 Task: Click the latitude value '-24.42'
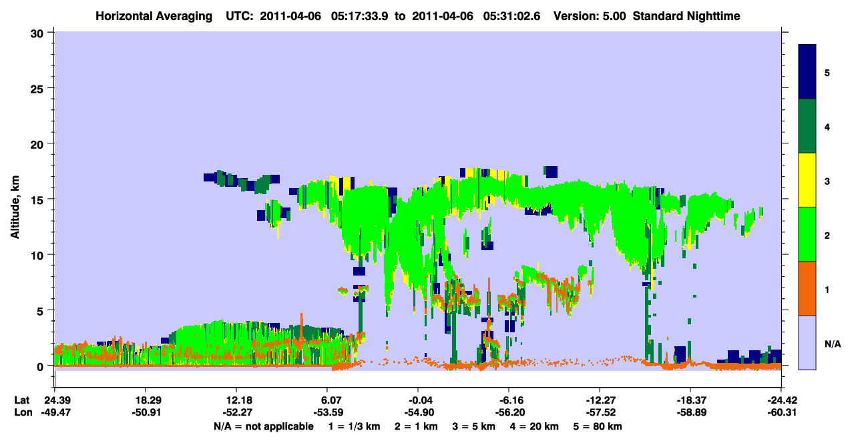[781, 400]
